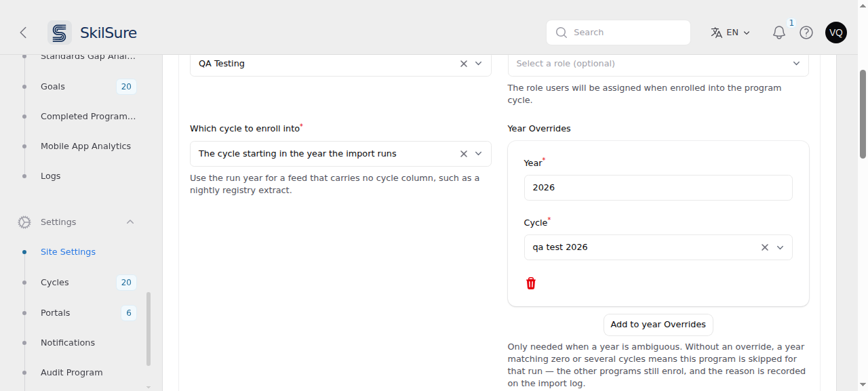Click the Portals count badge 6
868x391 pixels.
pos(129,313)
